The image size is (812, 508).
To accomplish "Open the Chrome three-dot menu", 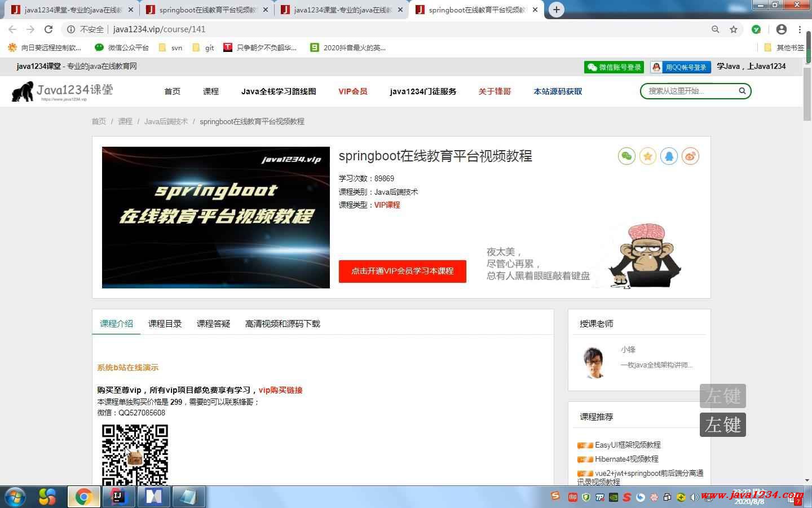I will click(800, 29).
